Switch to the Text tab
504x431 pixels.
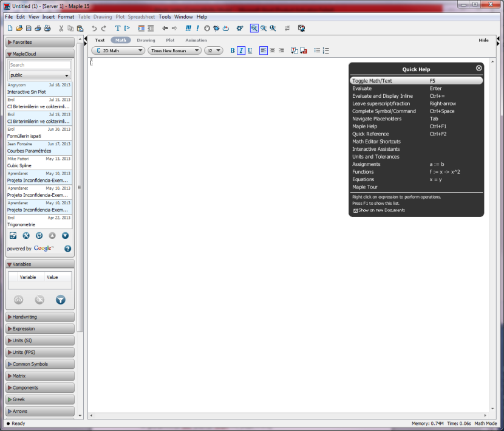pyautogui.click(x=100, y=40)
